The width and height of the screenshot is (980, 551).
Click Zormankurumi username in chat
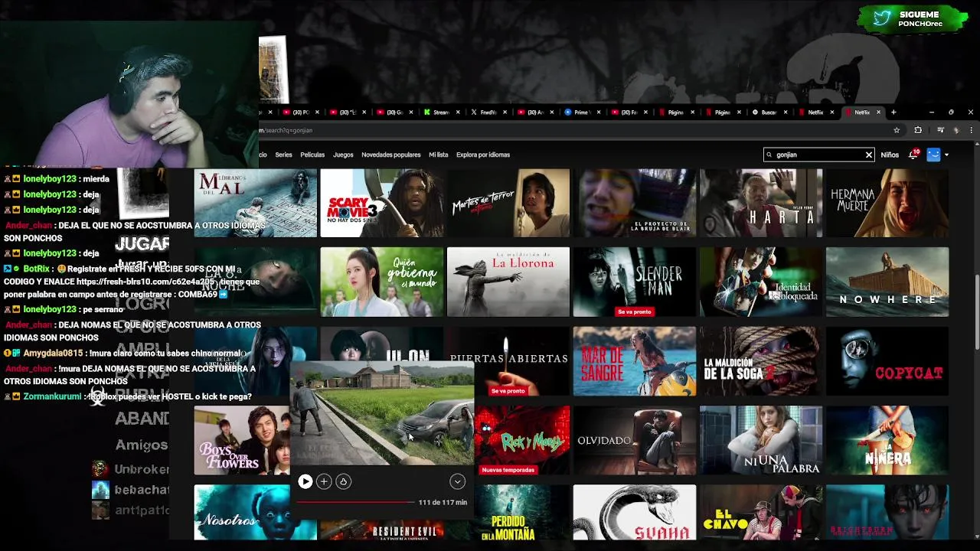pyautogui.click(x=52, y=396)
